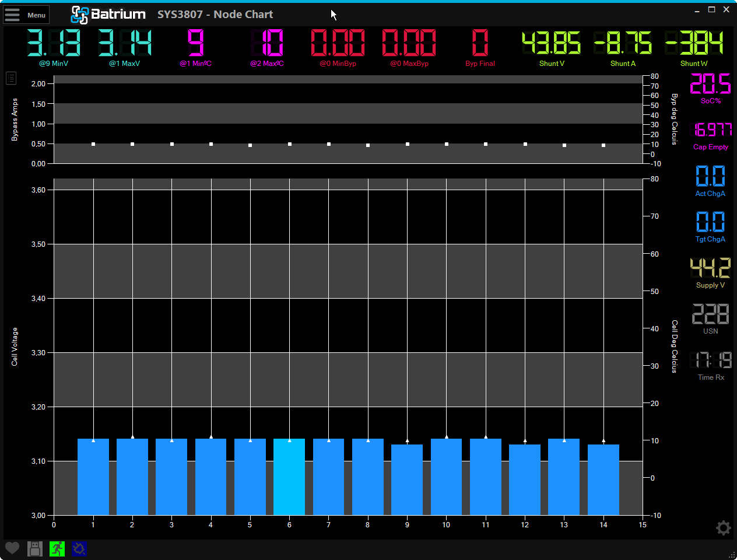Click the blue power plug status icon

[79, 548]
